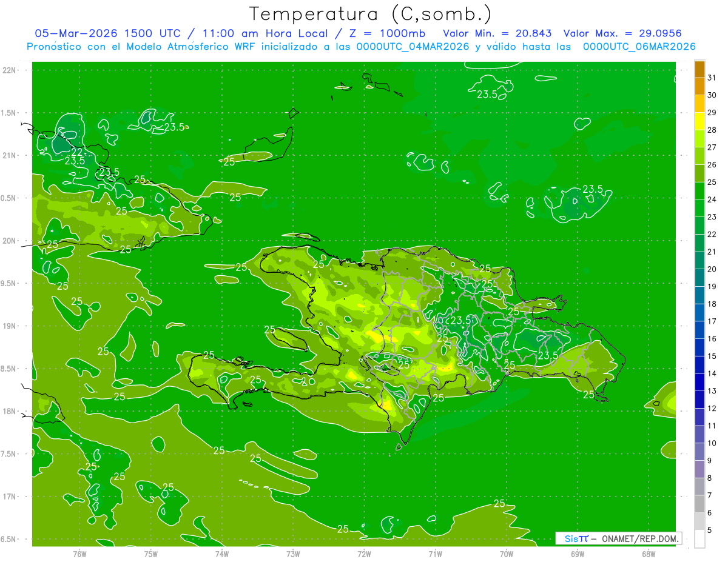Pick the yellow legend swatch between 28 and 29

[x=699, y=121]
